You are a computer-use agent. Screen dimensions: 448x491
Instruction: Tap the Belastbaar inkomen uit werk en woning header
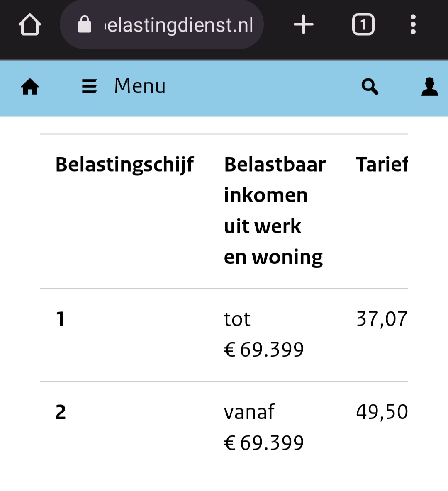pos(274,210)
